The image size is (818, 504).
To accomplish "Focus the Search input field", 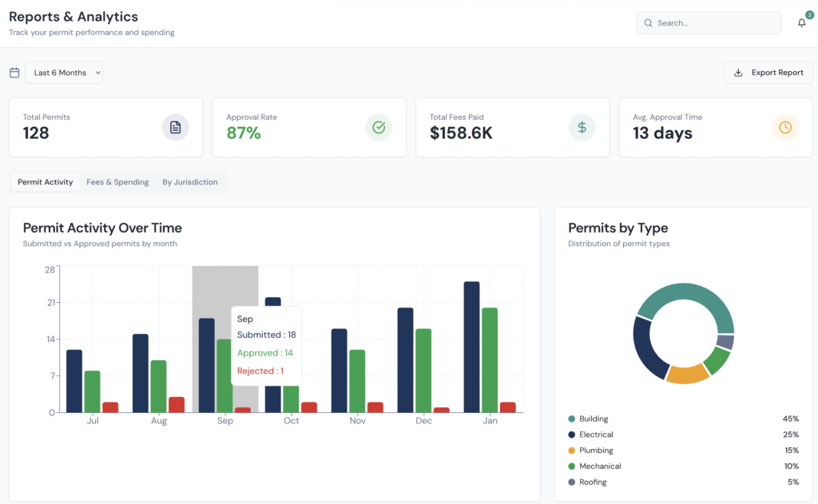I will click(x=715, y=23).
